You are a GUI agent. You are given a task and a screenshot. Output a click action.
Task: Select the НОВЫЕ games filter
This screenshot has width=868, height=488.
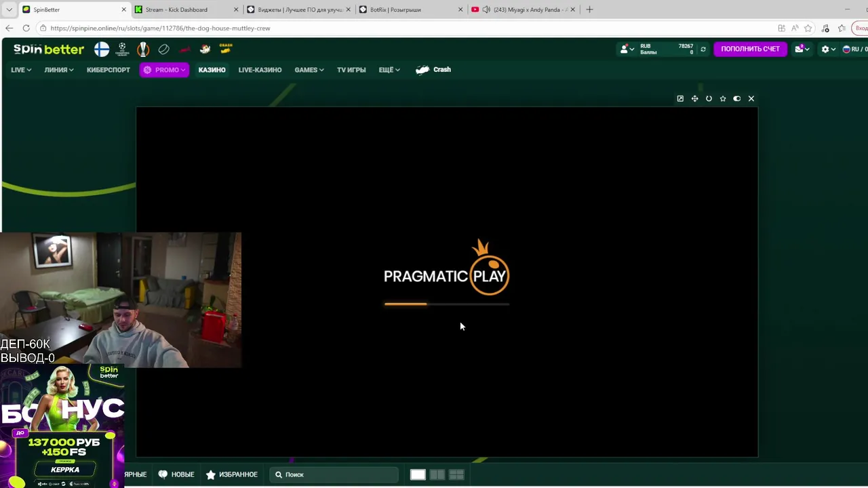click(176, 474)
